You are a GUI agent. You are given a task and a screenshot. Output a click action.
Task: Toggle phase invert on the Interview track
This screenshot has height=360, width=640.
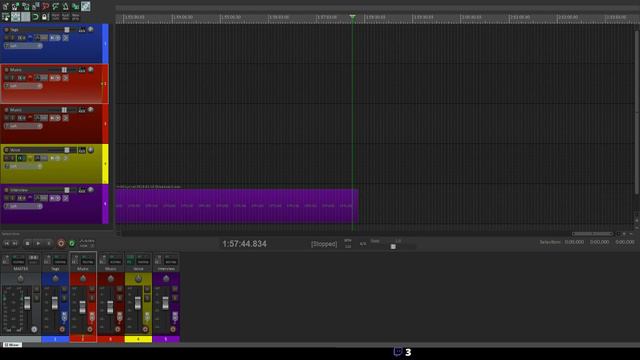click(65, 198)
